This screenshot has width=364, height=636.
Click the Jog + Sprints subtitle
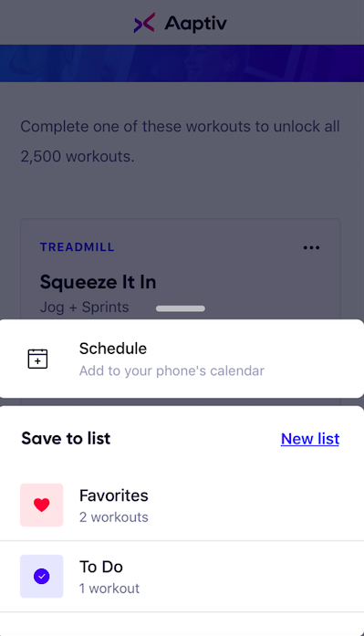tap(84, 307)
